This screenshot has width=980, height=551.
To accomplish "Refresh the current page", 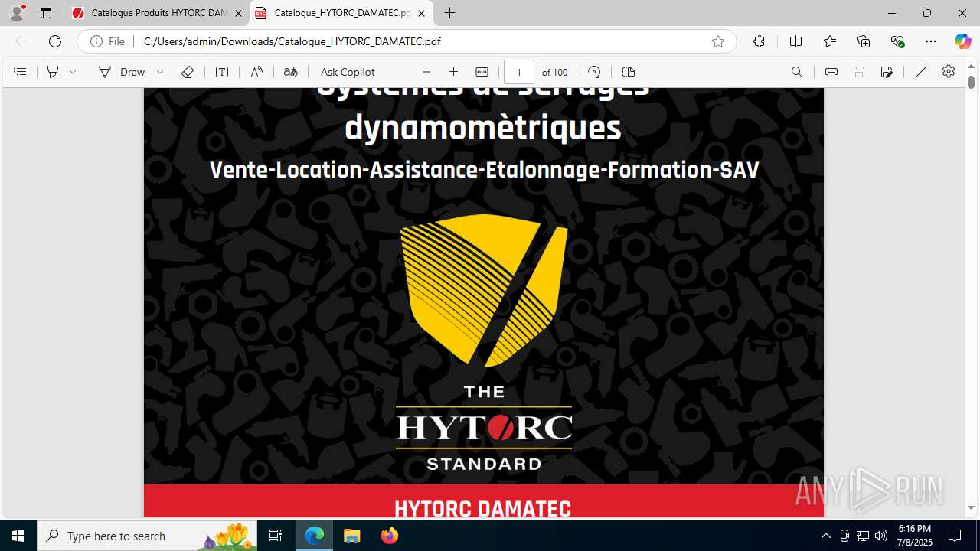I will (x=55, y=41).
